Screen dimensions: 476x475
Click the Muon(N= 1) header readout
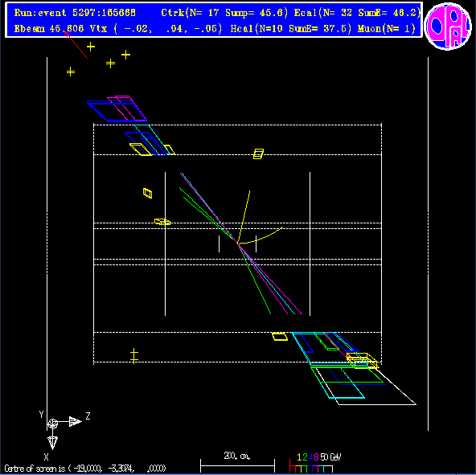point(387,29)
